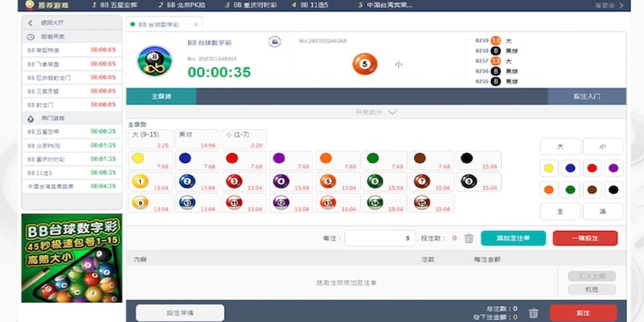644x322 pixels.
Task: Select the green number 6 ball
Action: pyautogui.click(x=373, y=182)
